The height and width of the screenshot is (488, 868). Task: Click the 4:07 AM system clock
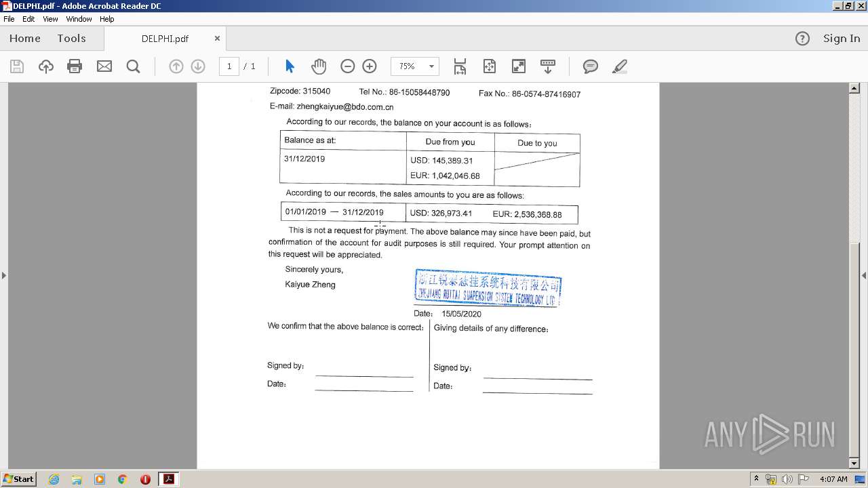(x=833, y=479)
